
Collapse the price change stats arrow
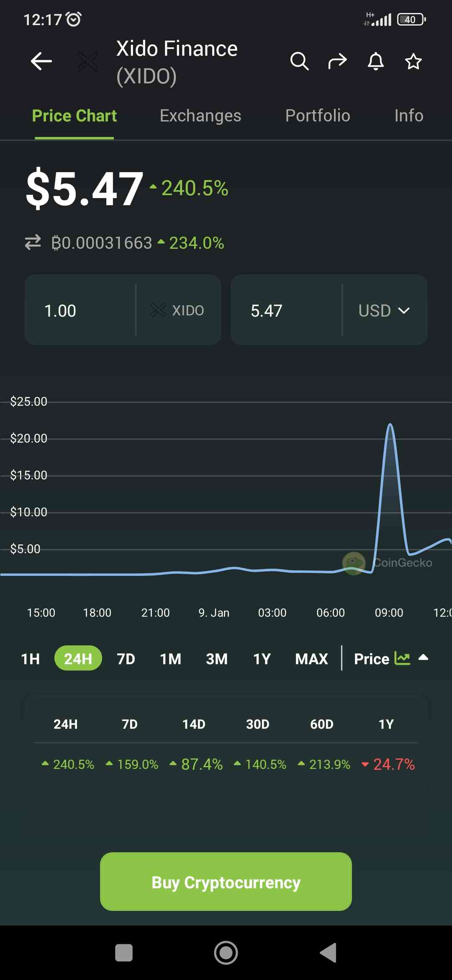(x=423, y=658)
